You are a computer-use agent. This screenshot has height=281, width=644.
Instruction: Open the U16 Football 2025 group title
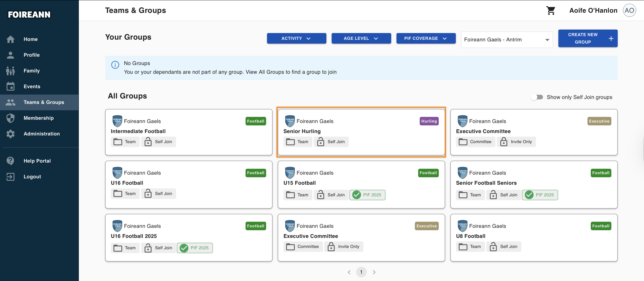[x=134, y=236]
